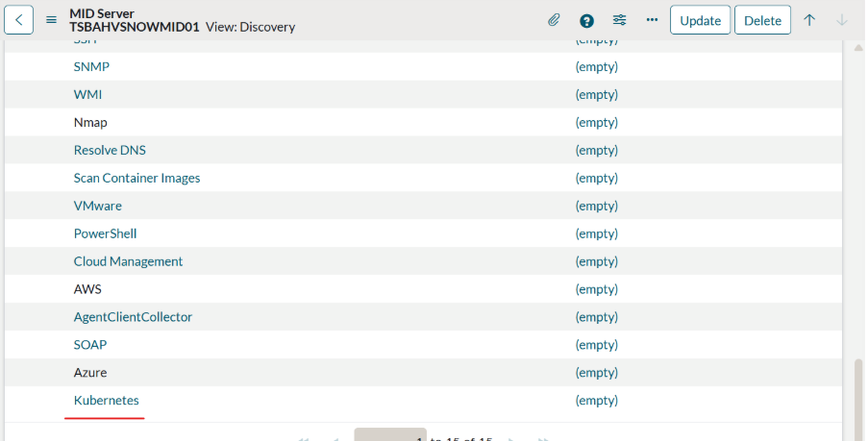Open the SNMP capability link
This screenshot has width=868, height=441.
pos(91,67)
